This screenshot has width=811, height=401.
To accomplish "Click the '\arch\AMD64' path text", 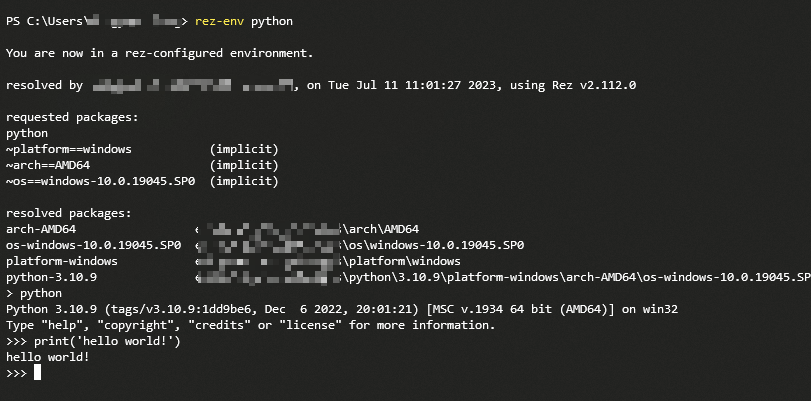I will [380, 229].
